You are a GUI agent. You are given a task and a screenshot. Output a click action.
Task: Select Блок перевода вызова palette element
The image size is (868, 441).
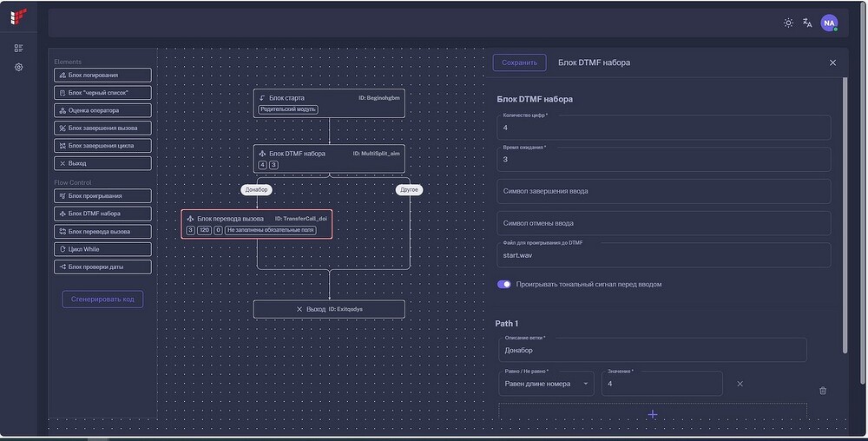tap(103, 231)
